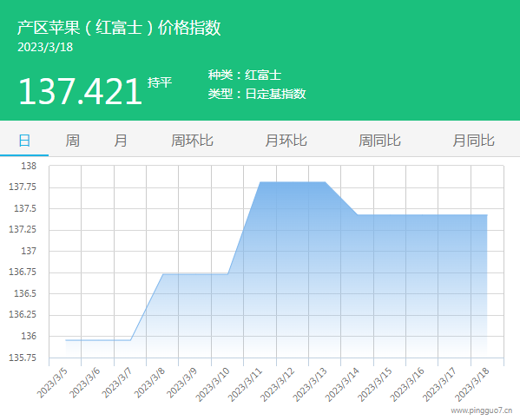Click the x-axis date 2023/3/9
Image resolution: width=520 pixels, height=420 pixels.
point(181,382)
